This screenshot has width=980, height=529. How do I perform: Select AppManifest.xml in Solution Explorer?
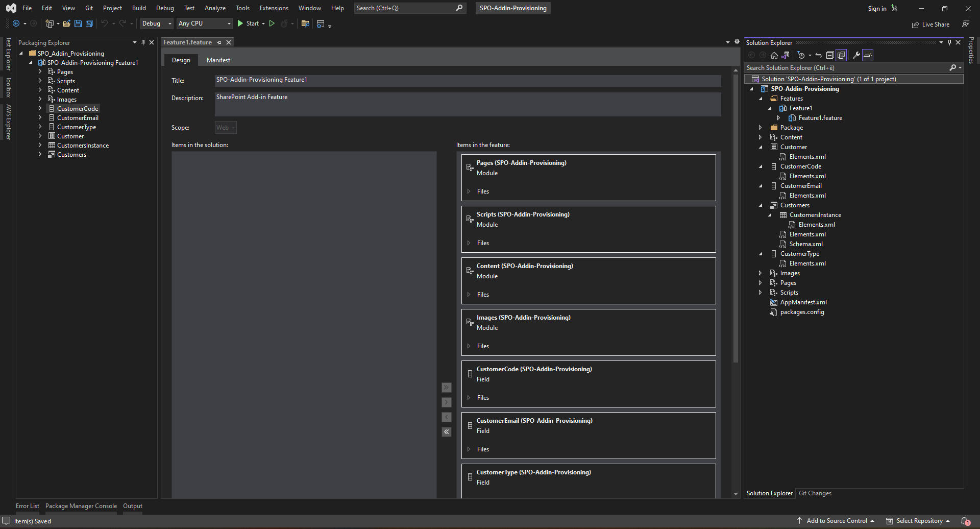(803, 302)
